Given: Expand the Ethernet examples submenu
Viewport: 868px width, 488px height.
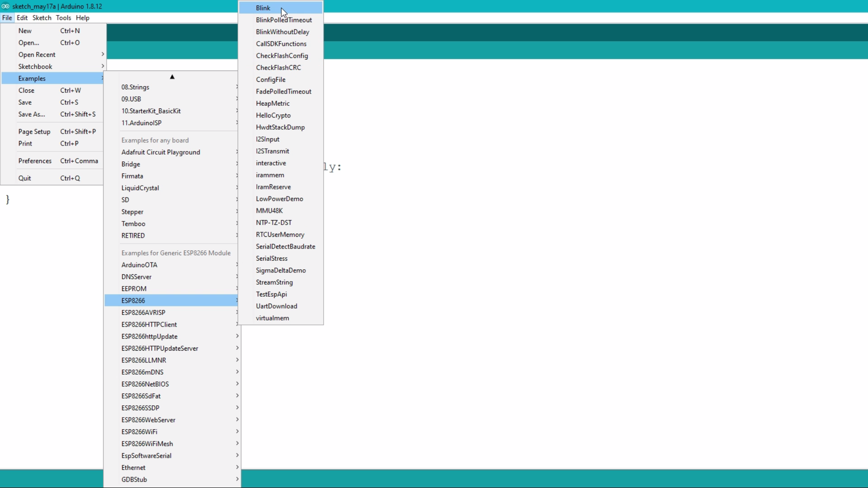Looking at the screenshot, I should coord(172,468).
